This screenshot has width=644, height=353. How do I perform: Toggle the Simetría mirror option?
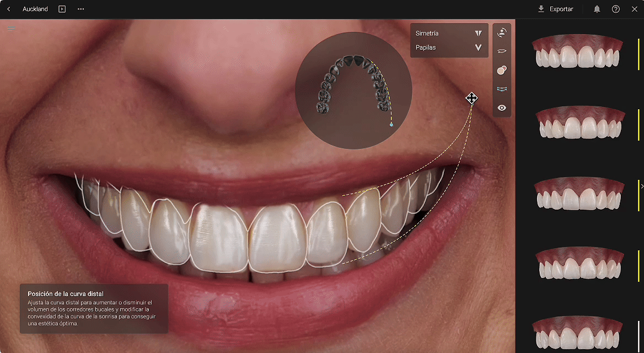tap(449, 33)
